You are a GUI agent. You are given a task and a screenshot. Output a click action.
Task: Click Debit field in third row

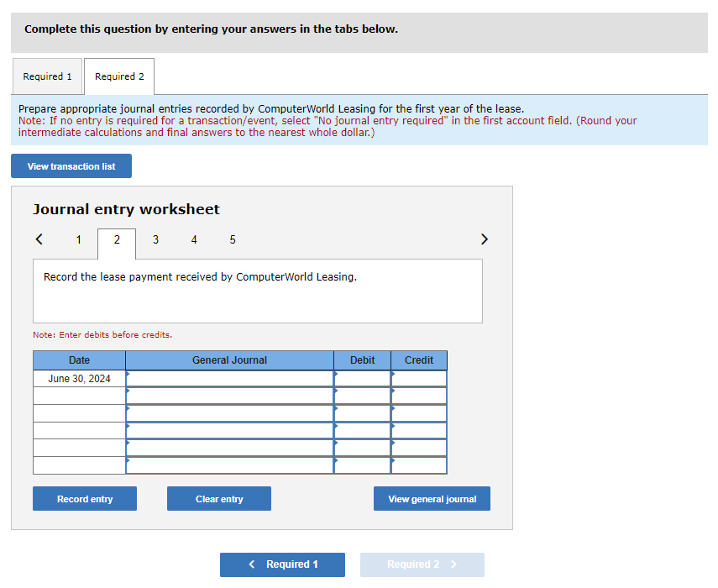[362, 413]
